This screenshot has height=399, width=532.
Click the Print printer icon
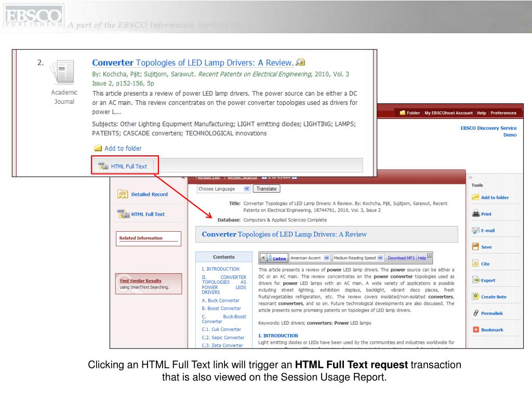tap(475, 214)
